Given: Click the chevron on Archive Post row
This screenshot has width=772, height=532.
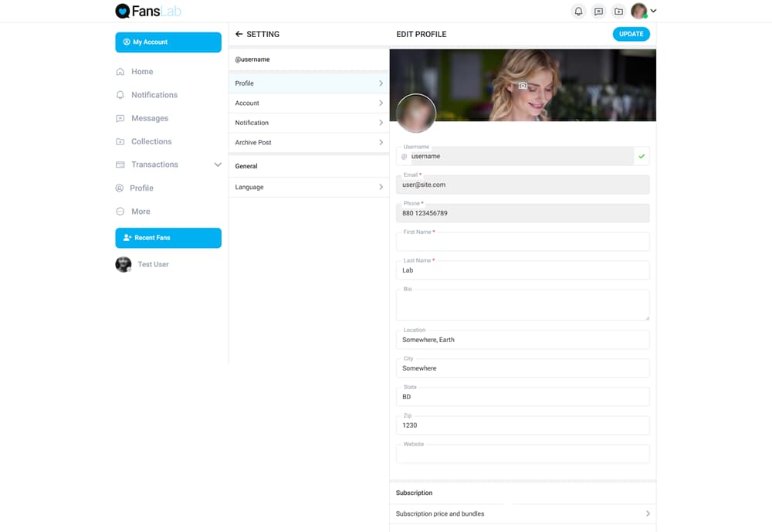Looking at the screenshot, I should (x=381, y=142).
